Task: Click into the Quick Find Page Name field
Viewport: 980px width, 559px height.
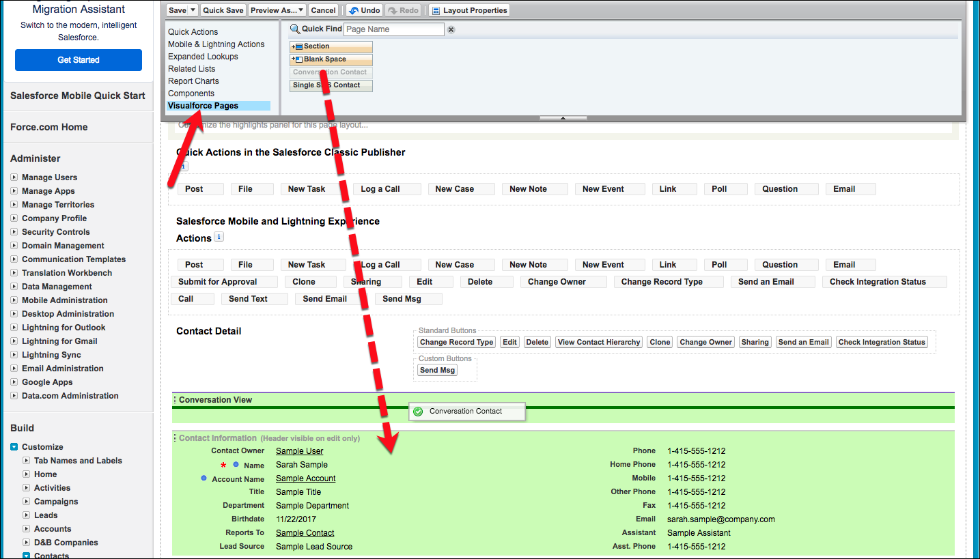Action: (x=393, y=29)
